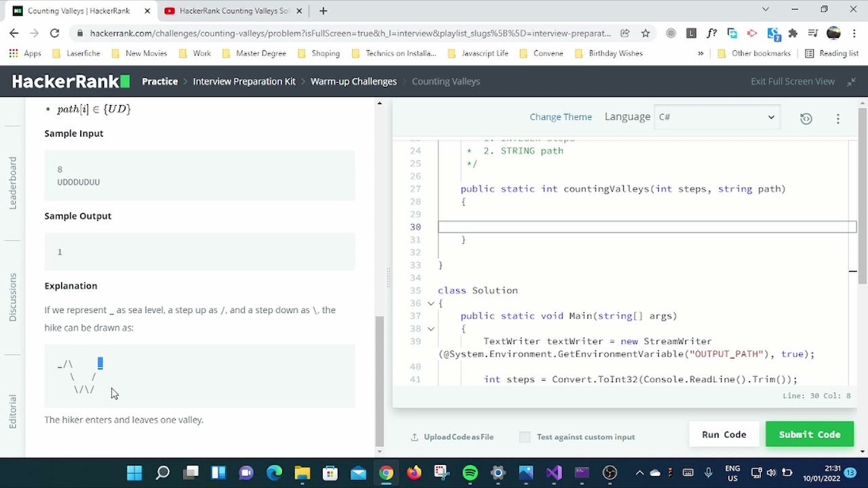The width and height of the screenshot is (868, 488).
Task: Go to Interview Preparation Kit breadcrumb
Action: 244,81
